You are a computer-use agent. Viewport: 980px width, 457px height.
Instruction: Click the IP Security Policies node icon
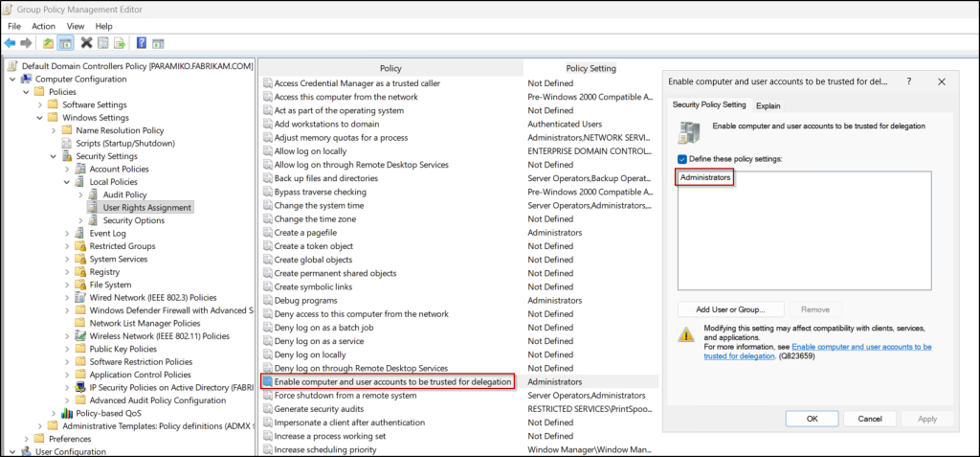click(80, 387)
